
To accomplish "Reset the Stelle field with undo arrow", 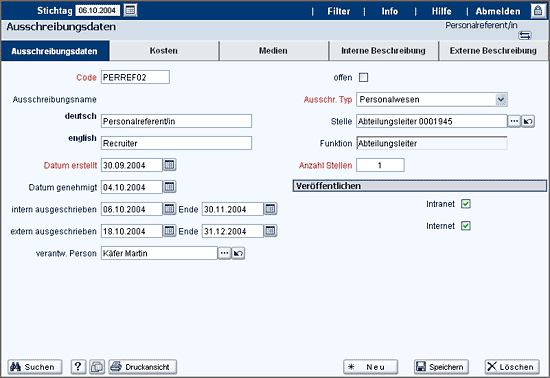I will (528, 121).
